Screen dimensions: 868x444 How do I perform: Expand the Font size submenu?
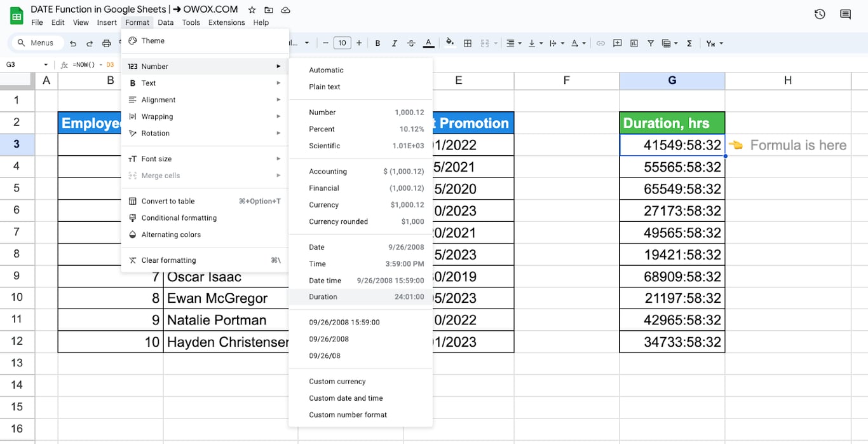205,158
